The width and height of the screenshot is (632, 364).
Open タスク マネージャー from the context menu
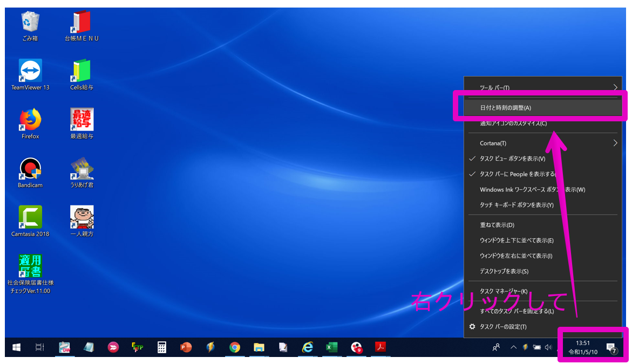[542, 291]
